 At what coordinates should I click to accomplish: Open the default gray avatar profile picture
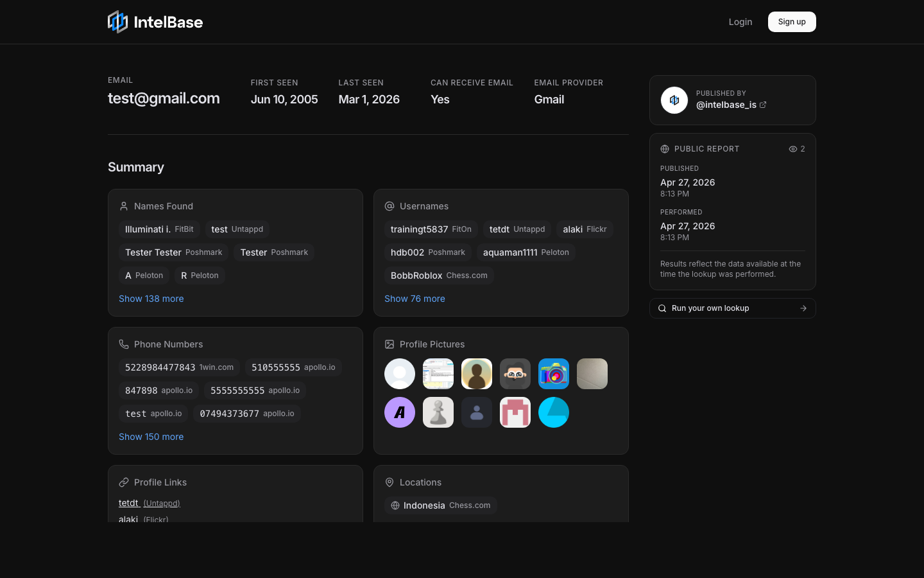point(400,374)
